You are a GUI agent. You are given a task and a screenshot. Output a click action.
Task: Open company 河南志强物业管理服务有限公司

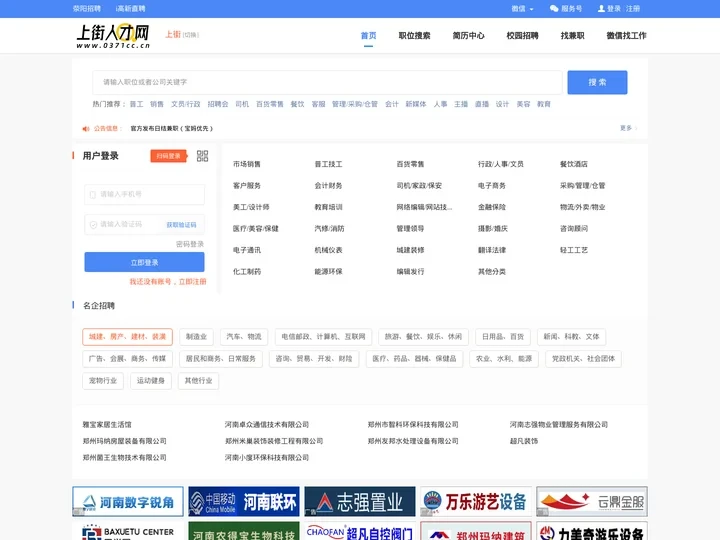pos(558,425)
